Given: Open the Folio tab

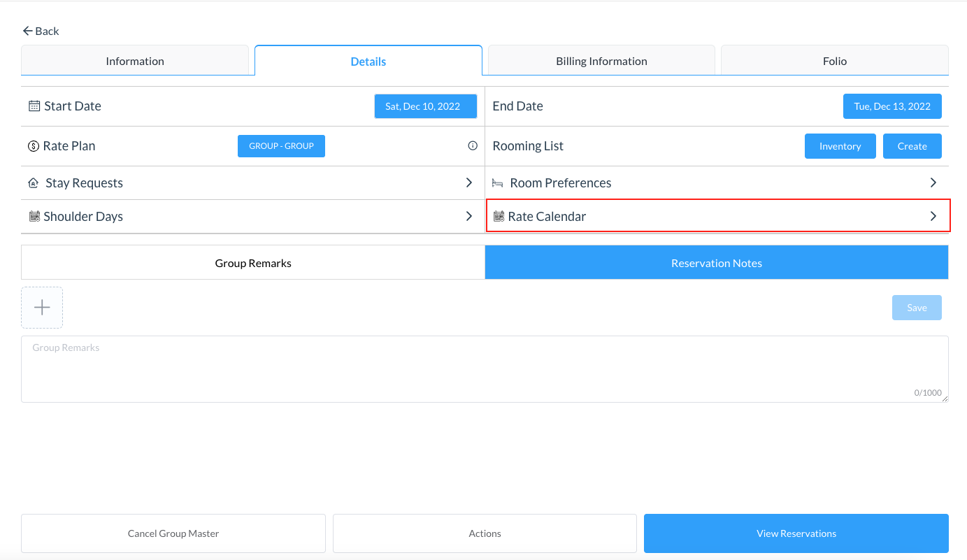Looking at the screenshot, I should click(x=835, y=61).
